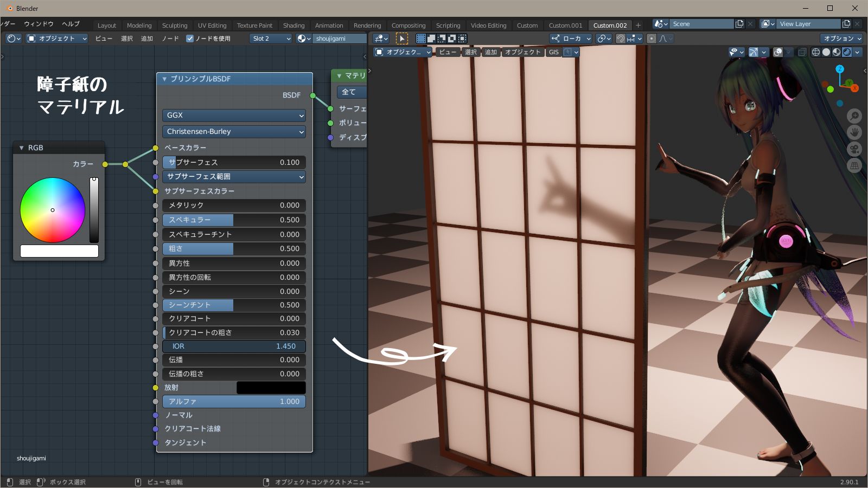This screenshot has height=488, width=868.
Task: Switch viewport to rendered shading
Action: click(x=847, y=52)
